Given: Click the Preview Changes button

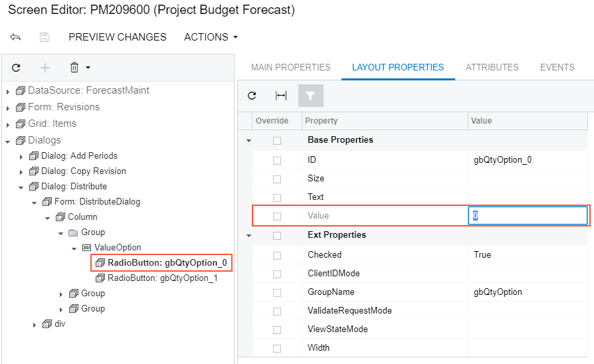Looking at the screenshot, I should point(118,37).
